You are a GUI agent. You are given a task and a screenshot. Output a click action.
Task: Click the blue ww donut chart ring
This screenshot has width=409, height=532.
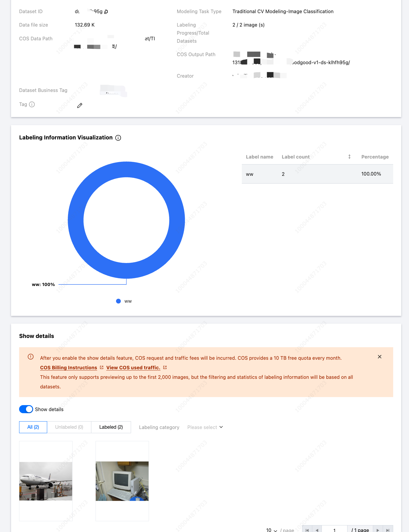76,220
